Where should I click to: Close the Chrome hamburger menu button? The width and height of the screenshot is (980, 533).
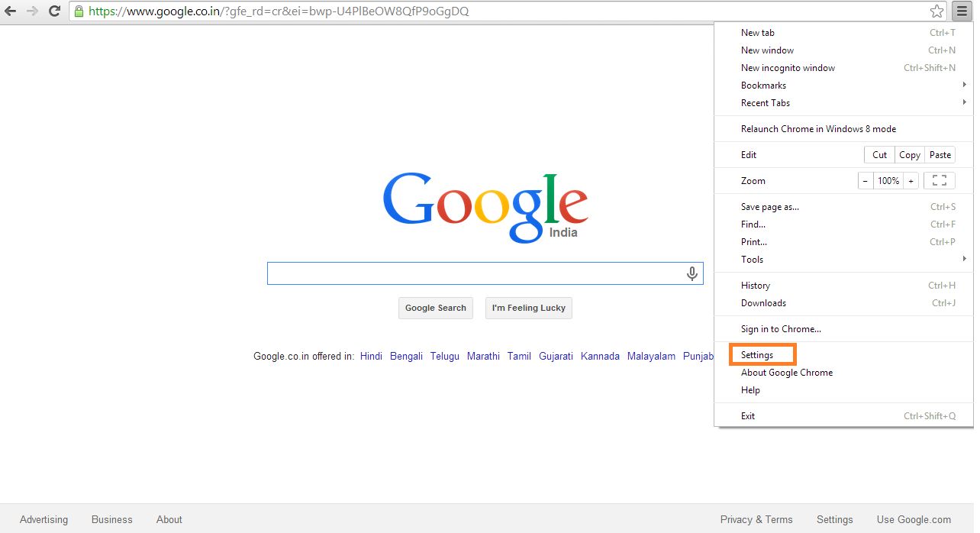(960, 11)
